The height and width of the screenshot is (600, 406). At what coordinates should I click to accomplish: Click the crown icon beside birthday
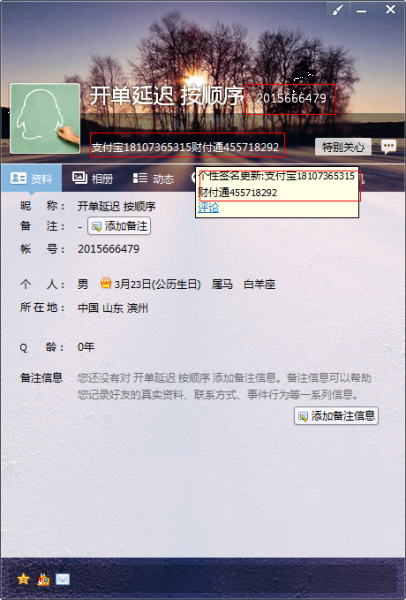[106, 283]
